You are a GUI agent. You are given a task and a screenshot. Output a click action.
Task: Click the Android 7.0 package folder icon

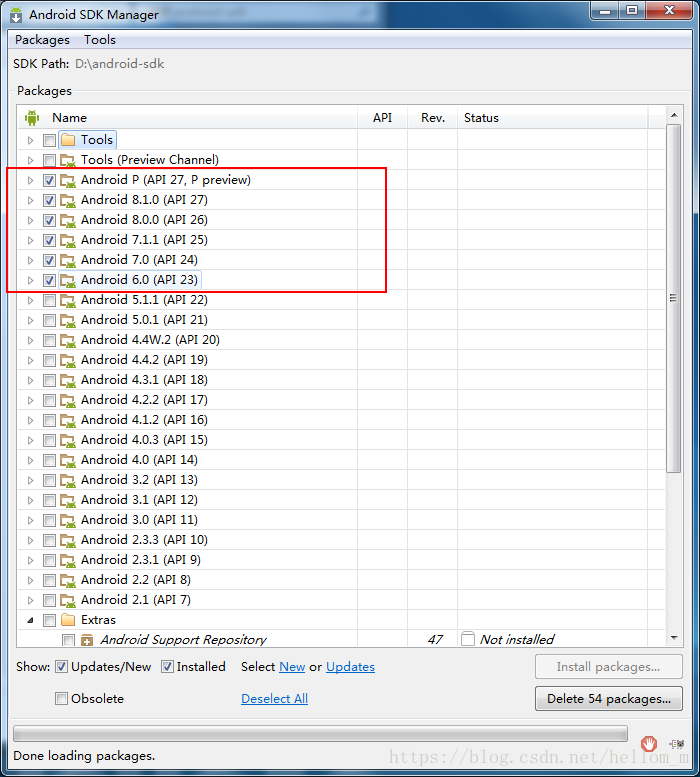(x=68, y=260)
